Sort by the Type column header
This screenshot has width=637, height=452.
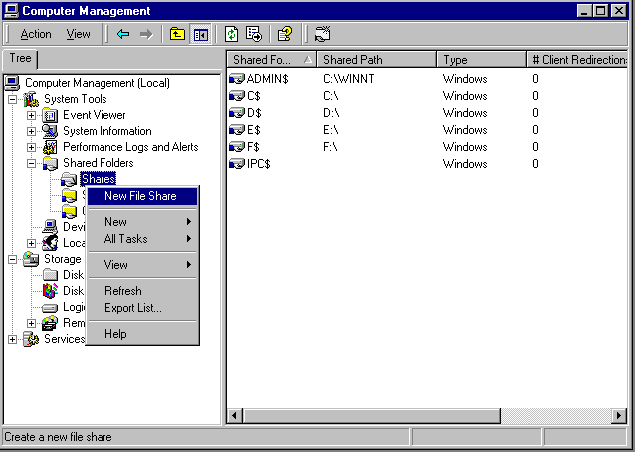click(482, 60)
